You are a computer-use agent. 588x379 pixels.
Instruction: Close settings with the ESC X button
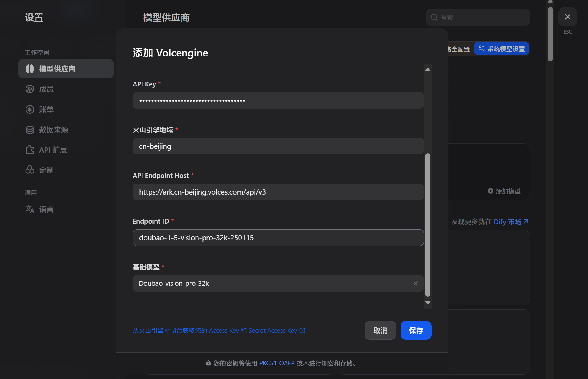[567, 17]
